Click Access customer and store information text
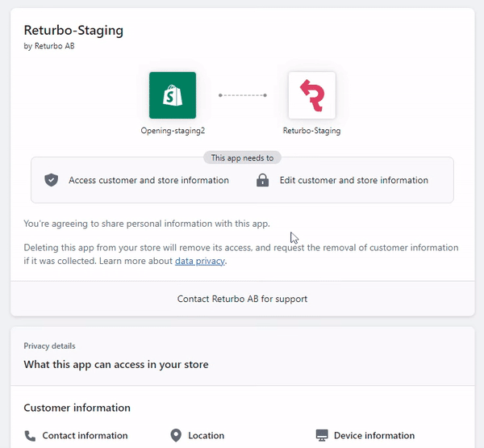The height and width of the screenshot is (448, 484). coord(148,180)
